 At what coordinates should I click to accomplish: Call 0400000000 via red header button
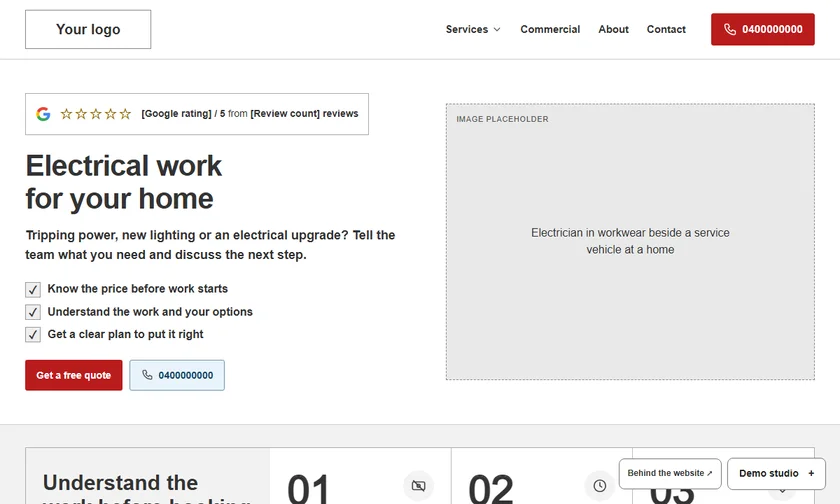[x=763, y=29]
